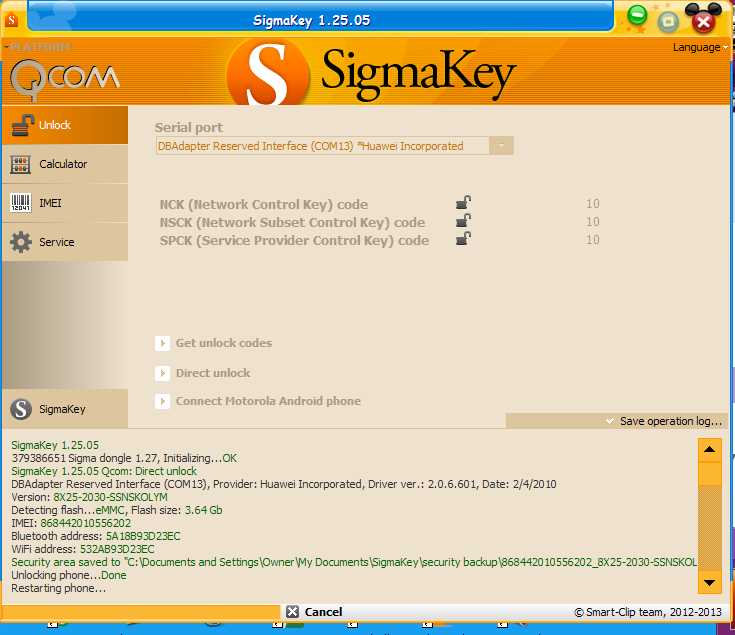
Task: Open the Platform selector dropdown
Action: 37,47
